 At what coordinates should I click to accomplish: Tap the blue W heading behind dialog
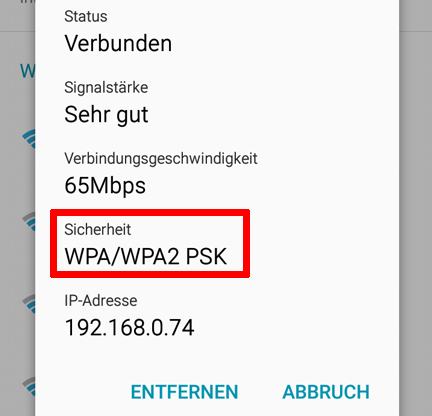[x=28, y=71]
